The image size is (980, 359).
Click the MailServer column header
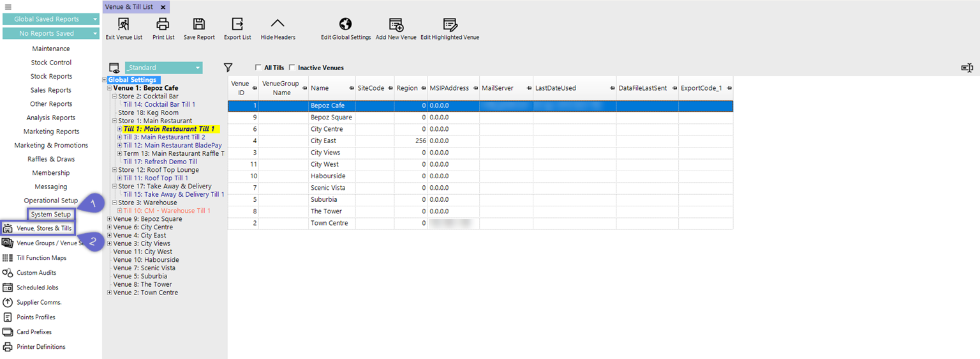506,88
